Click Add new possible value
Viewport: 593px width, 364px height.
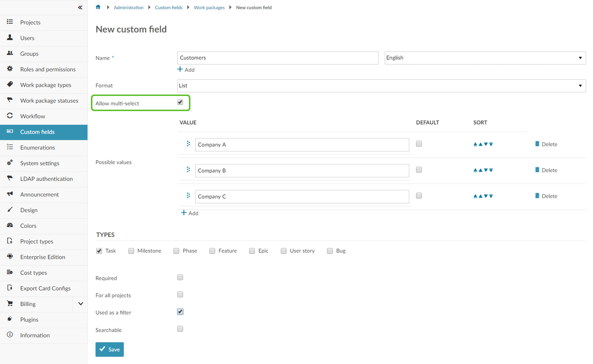(190, 213)
